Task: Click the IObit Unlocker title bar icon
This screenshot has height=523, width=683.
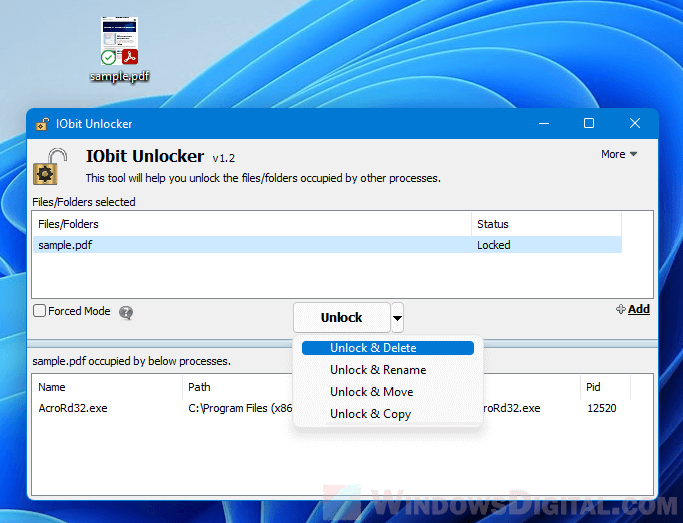Action: (x=42, y=124)
